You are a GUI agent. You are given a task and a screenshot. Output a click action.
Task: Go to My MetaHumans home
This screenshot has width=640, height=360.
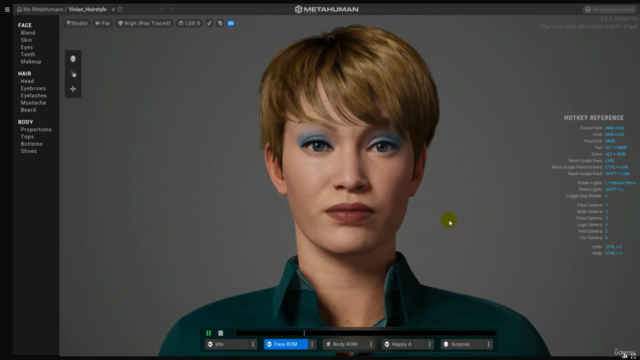pos(43,9)
